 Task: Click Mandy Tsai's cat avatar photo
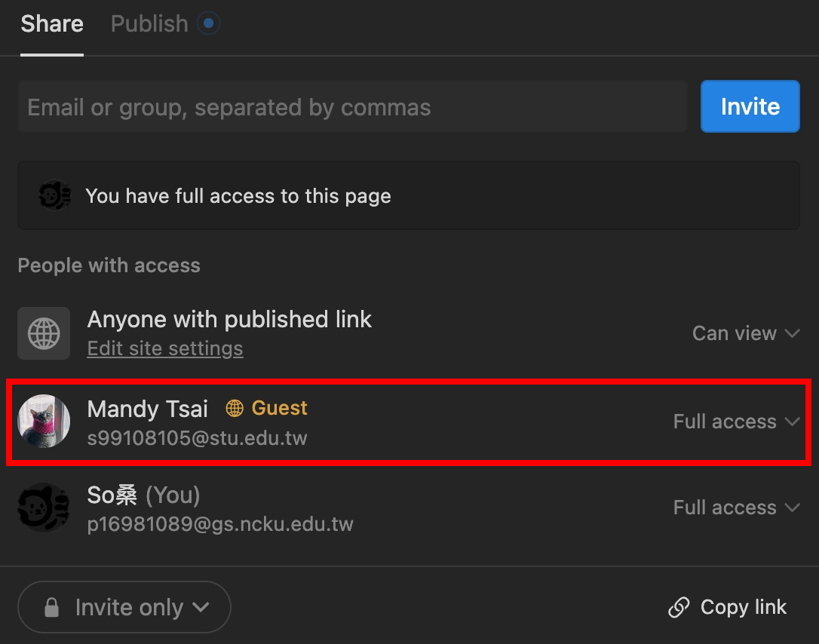(44, 422)
